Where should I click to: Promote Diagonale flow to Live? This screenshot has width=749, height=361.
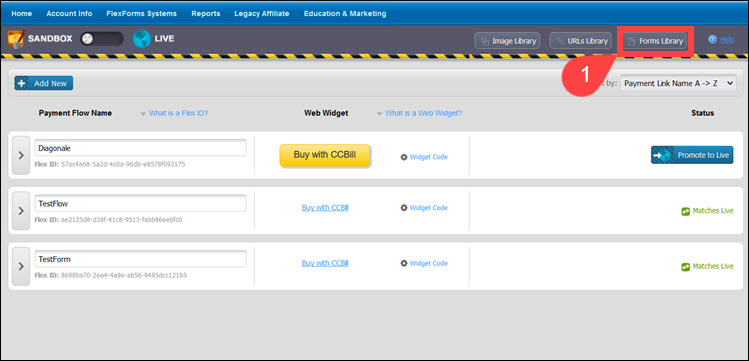692,155
